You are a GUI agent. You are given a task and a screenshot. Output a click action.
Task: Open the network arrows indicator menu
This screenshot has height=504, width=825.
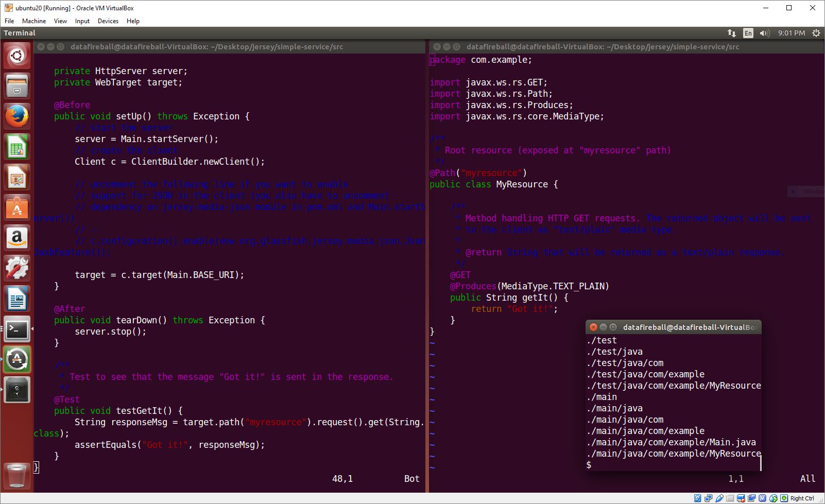pos(732,32)
